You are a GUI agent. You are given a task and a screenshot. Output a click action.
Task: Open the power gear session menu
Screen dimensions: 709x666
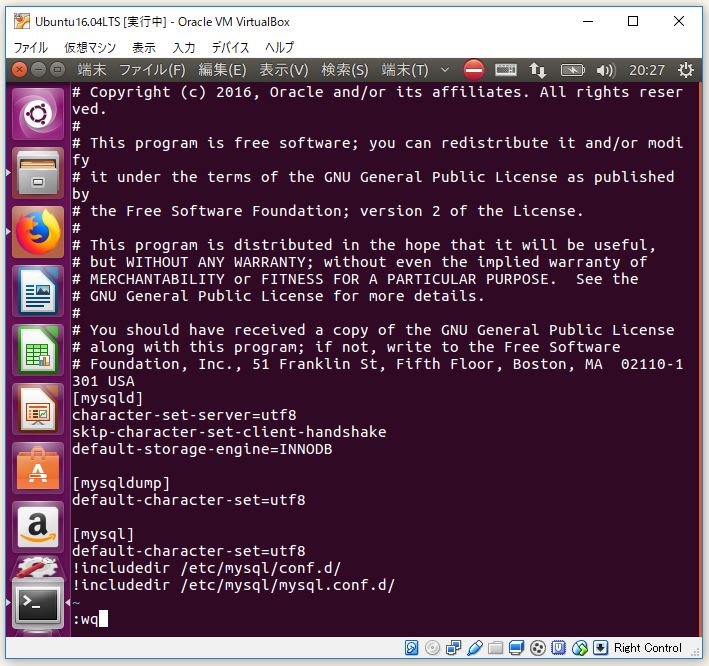pyautogui.click(x=685, y=70)
